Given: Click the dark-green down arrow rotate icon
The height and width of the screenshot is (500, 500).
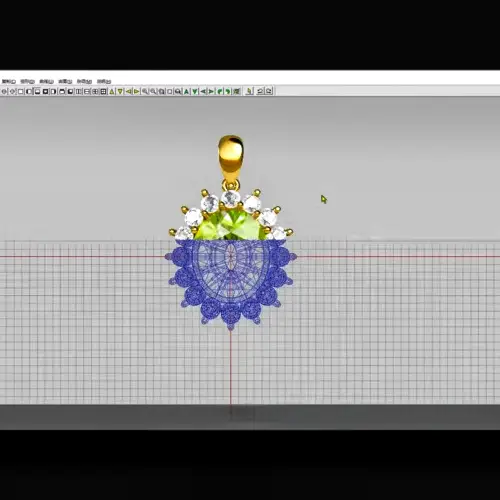Looking at the screenshot, I should tap(195, 91).
